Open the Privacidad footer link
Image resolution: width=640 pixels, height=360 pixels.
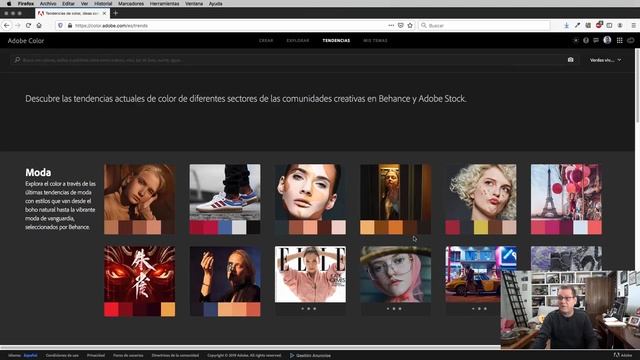[x=96, y=356]
